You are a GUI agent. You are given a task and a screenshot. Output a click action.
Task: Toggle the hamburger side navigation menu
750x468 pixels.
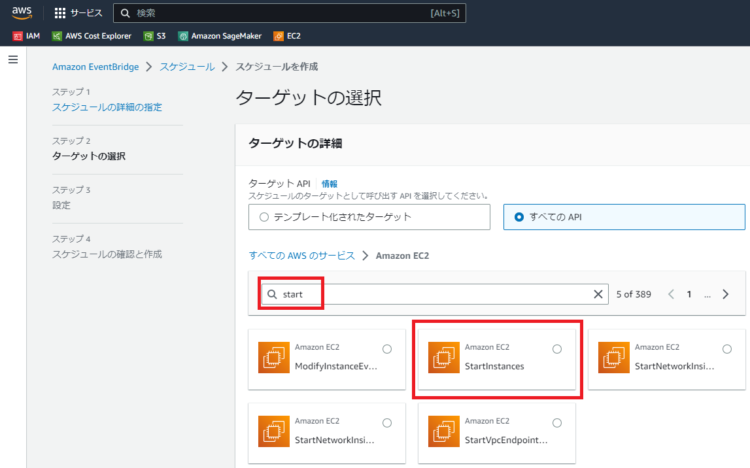tap(13, 59)
